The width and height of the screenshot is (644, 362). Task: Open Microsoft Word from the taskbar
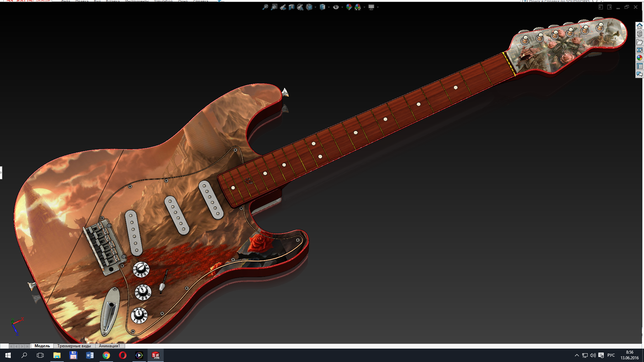[x=90, y=355]
